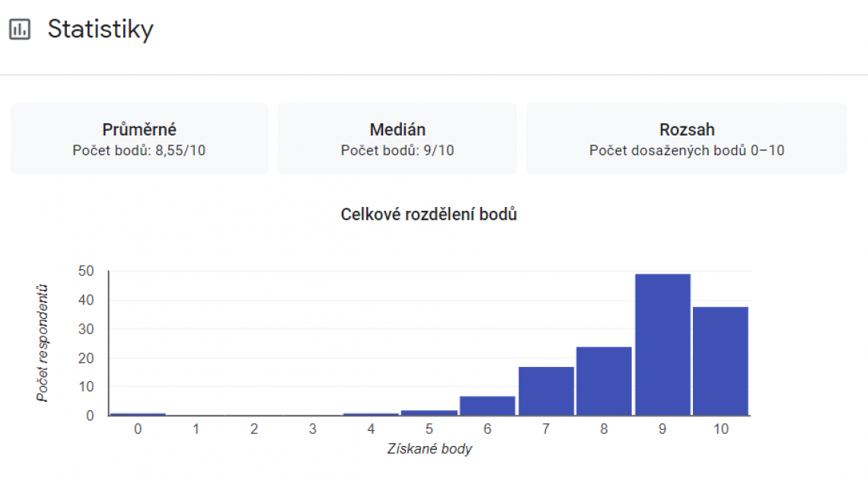Click the tiny bar for score 0
Screen dimensions: 868x478
(138, 414)
